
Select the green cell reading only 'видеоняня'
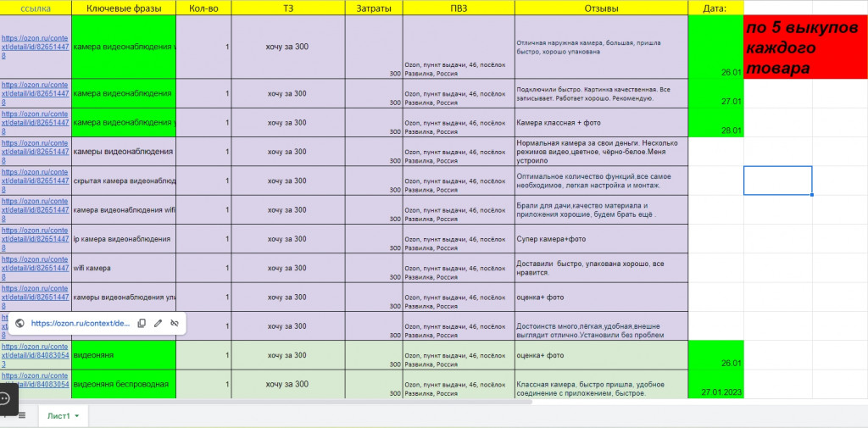(x=124, y=355)
